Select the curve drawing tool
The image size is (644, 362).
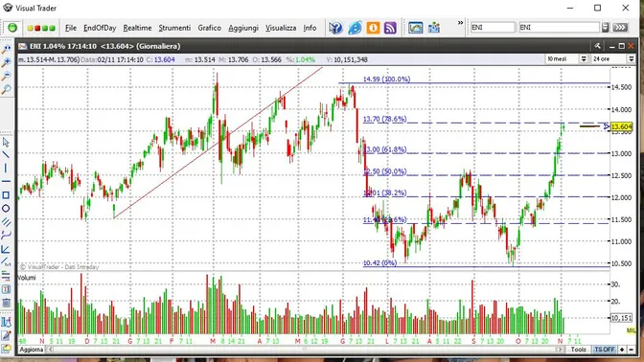[6, 236]
